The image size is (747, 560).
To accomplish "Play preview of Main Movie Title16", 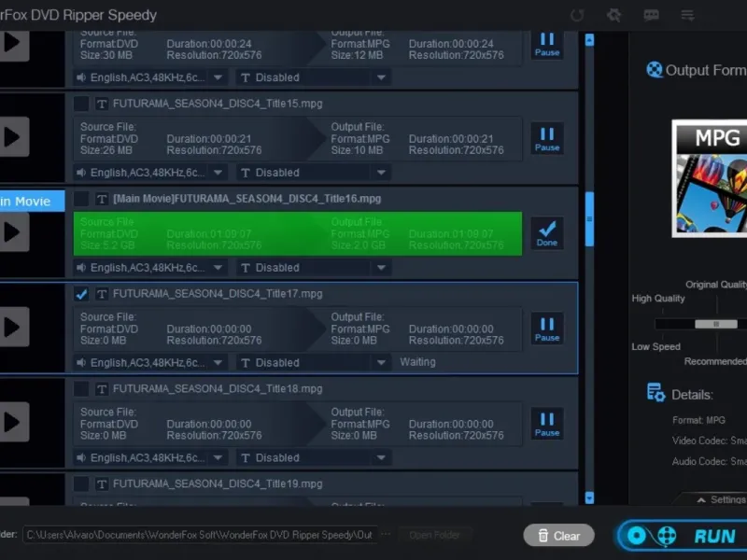I will [x=13, y=232].
